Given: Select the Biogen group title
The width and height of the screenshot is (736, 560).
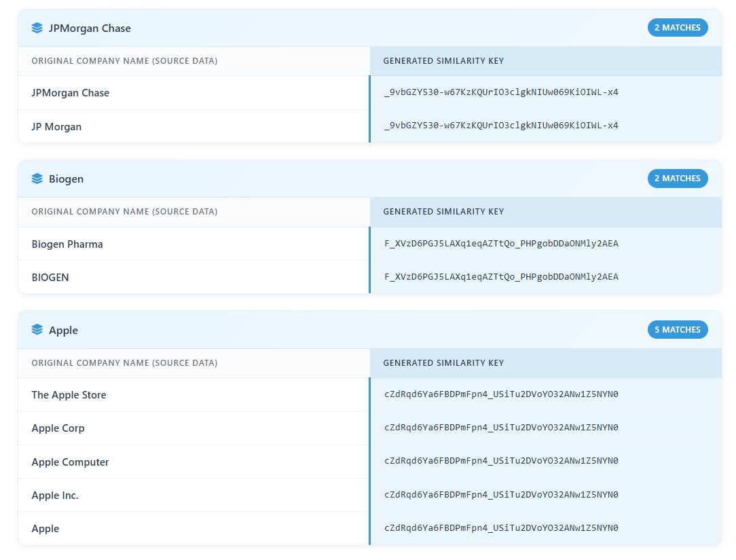Looking at the screenshot, I should coord(66,179).
